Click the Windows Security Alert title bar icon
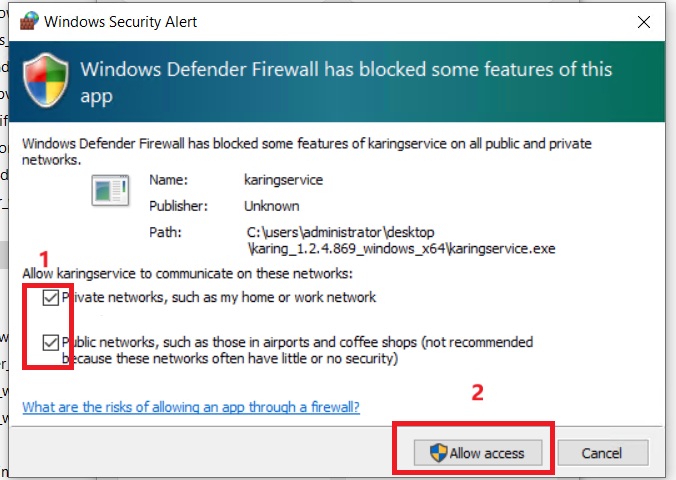Viewport: 676px width, 480px height. [30, 21]
